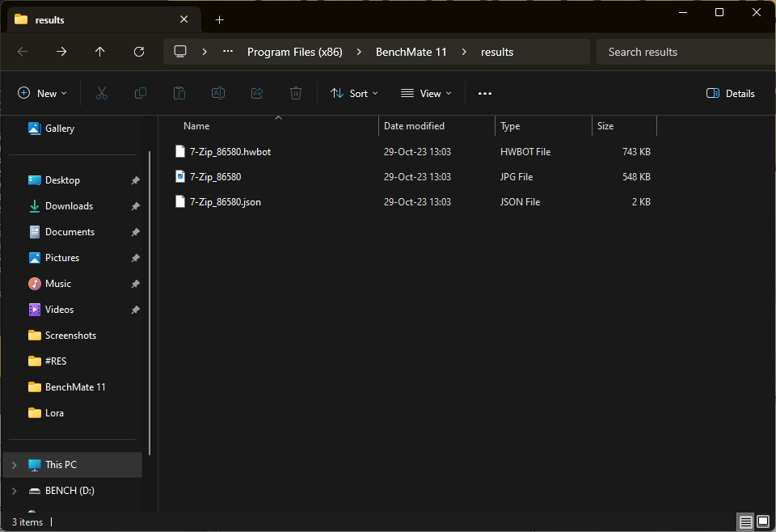This screenshot has height=532, width=776.
Task: Click the Copy icon in toolbar
Action: coord(141,94)
